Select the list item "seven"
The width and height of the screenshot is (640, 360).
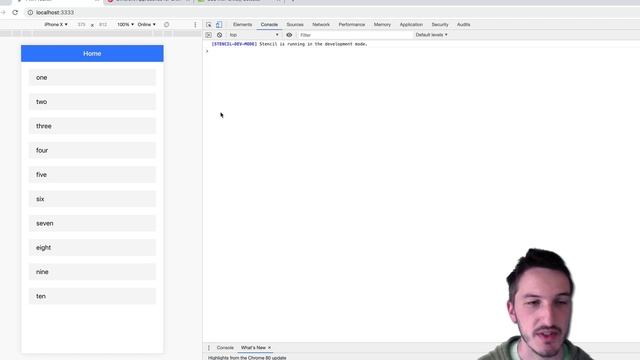[92, 223]
